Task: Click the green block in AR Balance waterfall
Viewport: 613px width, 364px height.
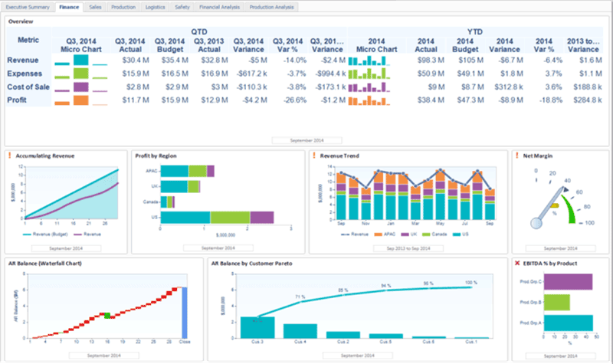Action: [x=107, y=316]
